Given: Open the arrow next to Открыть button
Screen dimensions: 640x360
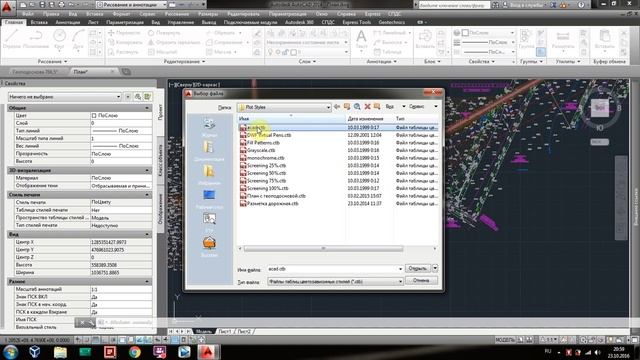Looking at the screenshot, I should (435, 268).
